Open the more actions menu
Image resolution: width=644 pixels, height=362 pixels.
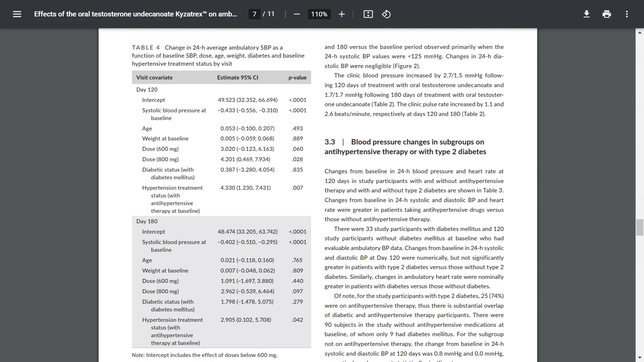627,14
